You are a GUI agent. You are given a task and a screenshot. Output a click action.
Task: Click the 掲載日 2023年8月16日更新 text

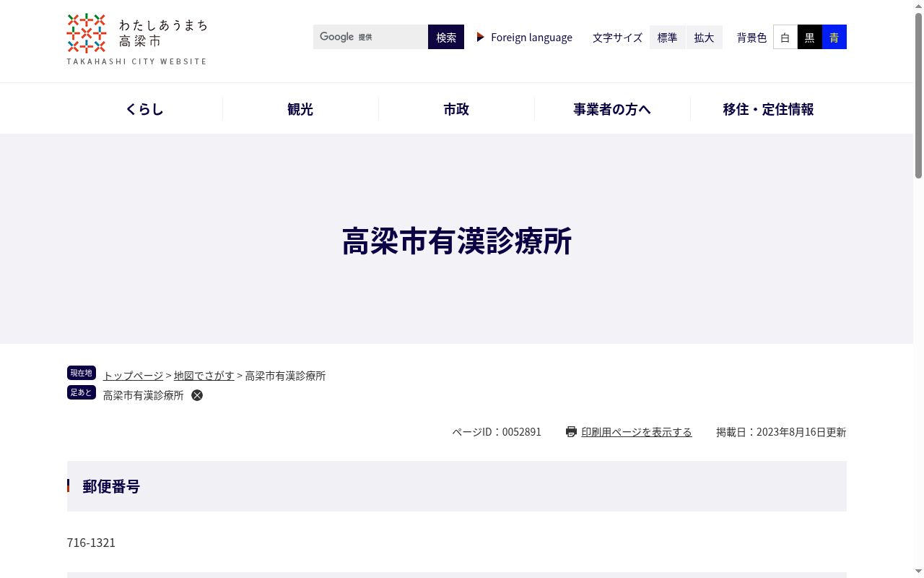pos(781,432)
